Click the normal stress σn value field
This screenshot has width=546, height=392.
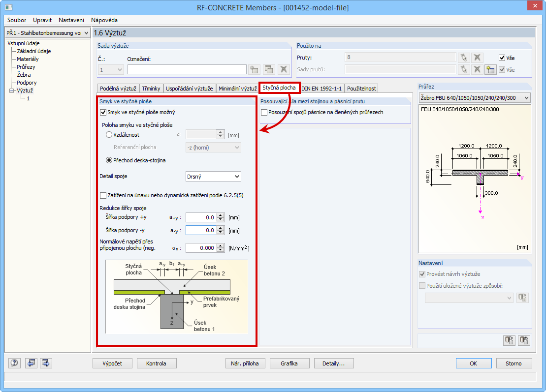pos(201,248)
